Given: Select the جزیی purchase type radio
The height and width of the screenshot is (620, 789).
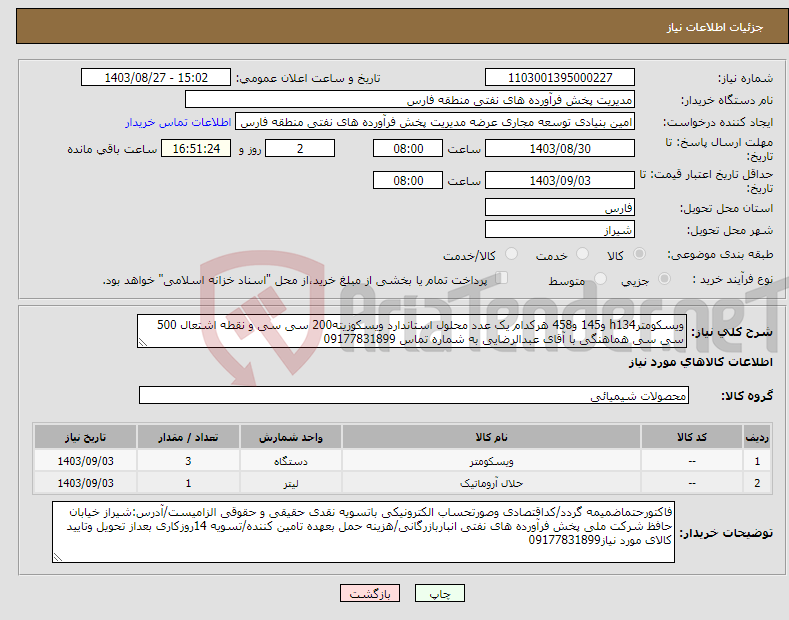Looking at the screenshot, I should click(x=664, y=278).
